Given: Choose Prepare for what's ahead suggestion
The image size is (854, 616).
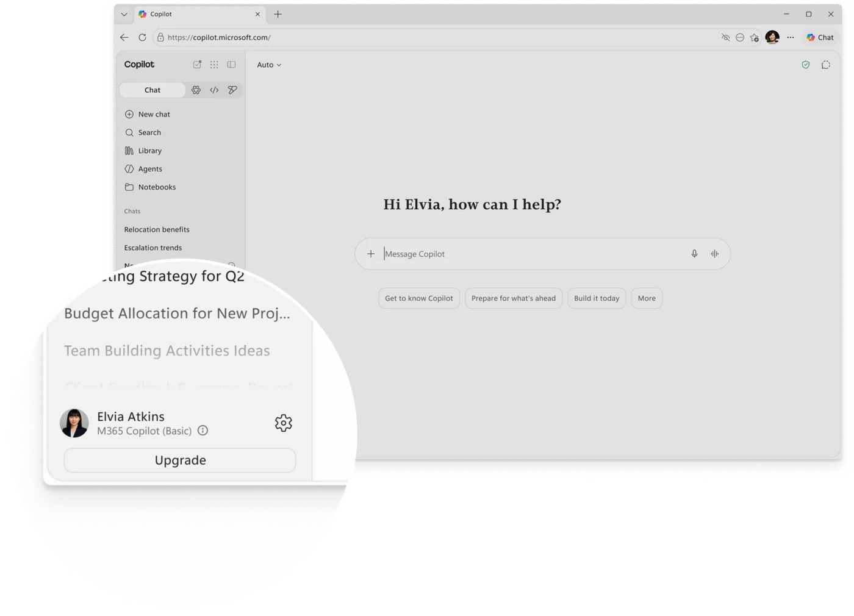Looking at the screenshot, I should 514,298.
